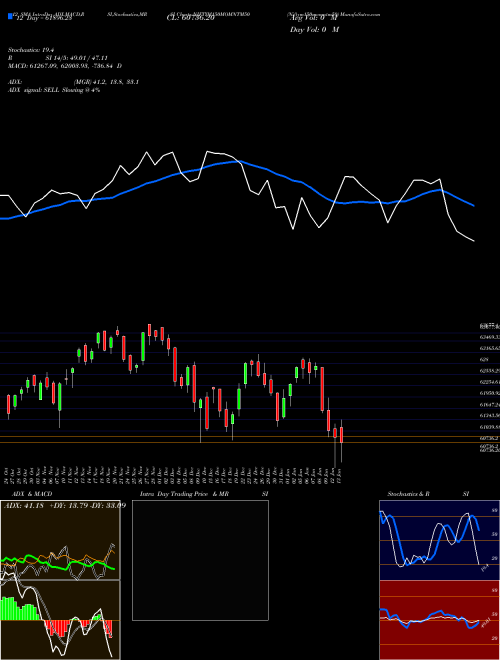Click the MACD values line '61267.99, 62003.93, -736.84'
Image resolution: width=500 pixels, height=660 pixels.
click(72, 66)
